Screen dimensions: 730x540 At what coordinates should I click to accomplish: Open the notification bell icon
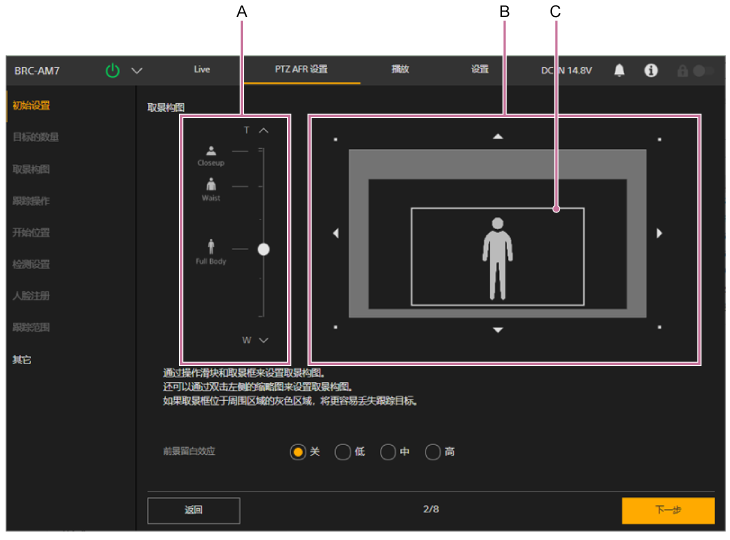click(619, 71)
